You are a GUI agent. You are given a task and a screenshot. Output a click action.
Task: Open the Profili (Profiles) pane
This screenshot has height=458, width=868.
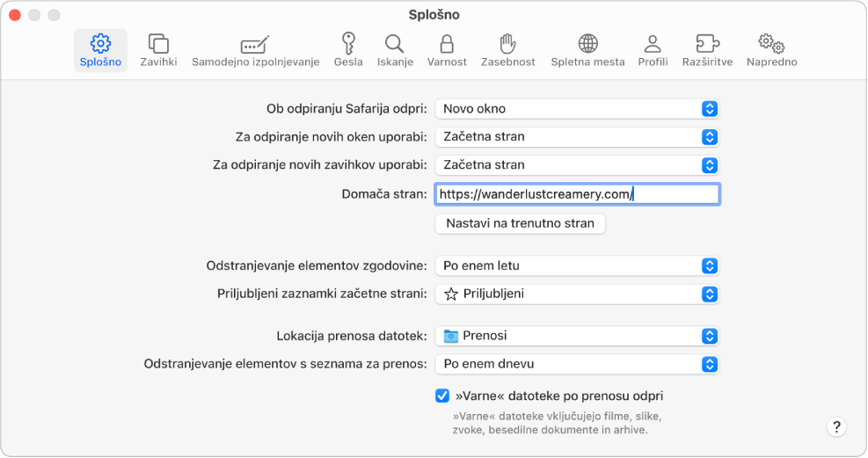click(x=653, y=50)
